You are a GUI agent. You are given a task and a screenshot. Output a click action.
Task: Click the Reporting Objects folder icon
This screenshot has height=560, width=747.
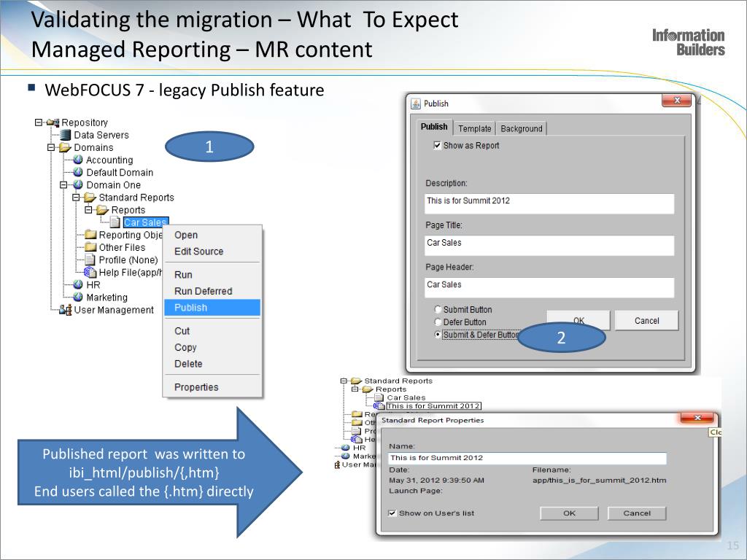(x=90, y=234)
